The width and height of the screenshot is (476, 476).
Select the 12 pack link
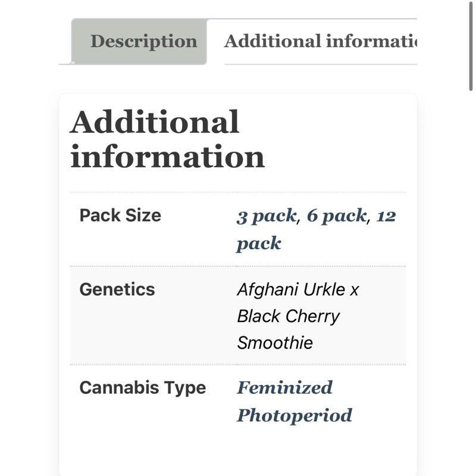click(x=316, y=230)
